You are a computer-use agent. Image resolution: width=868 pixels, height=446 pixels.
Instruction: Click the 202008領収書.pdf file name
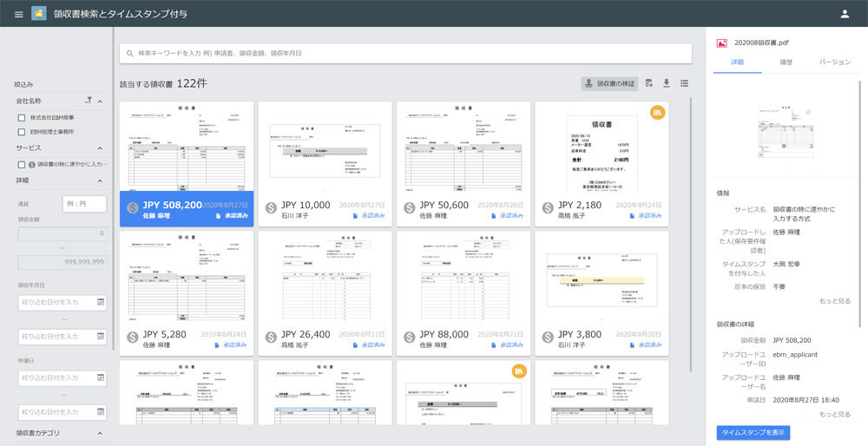click(x=762, y=43)
